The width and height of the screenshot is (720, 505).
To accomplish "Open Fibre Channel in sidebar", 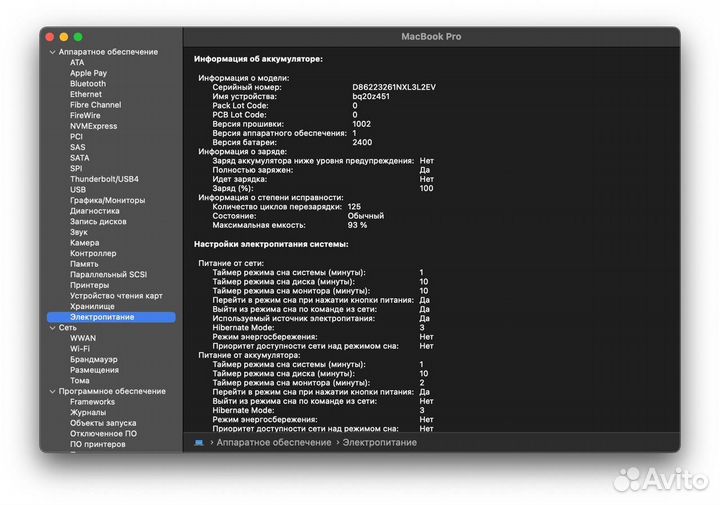I will 96,105.
